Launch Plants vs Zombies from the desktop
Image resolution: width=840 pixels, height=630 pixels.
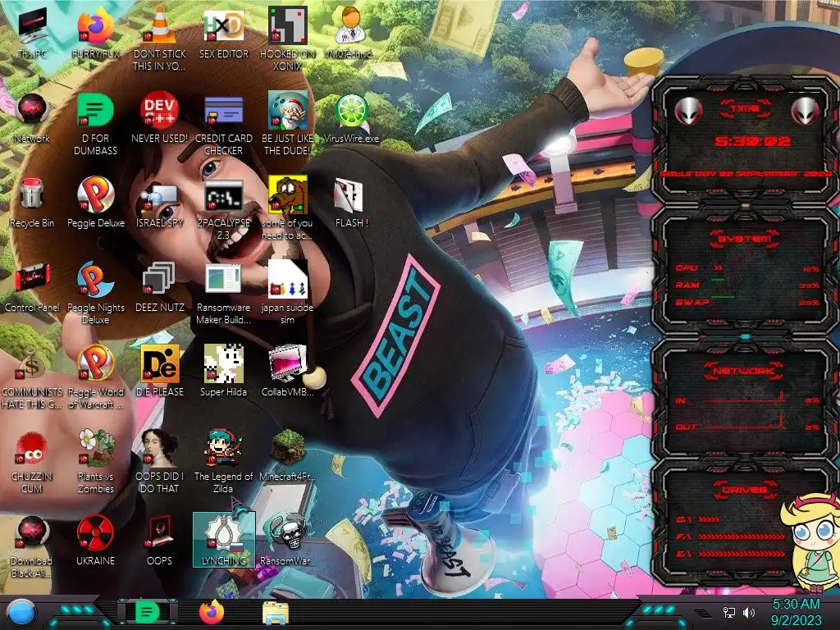click(x=95, y=462)
